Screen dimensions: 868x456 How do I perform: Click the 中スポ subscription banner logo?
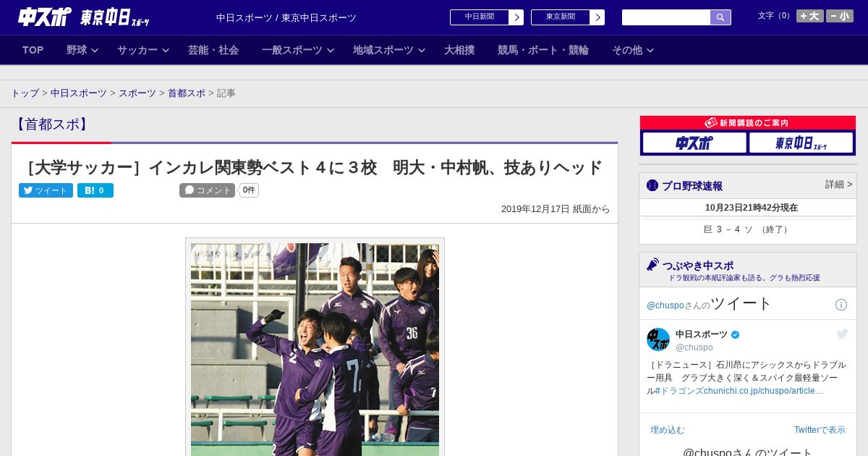tap(694, 143)
